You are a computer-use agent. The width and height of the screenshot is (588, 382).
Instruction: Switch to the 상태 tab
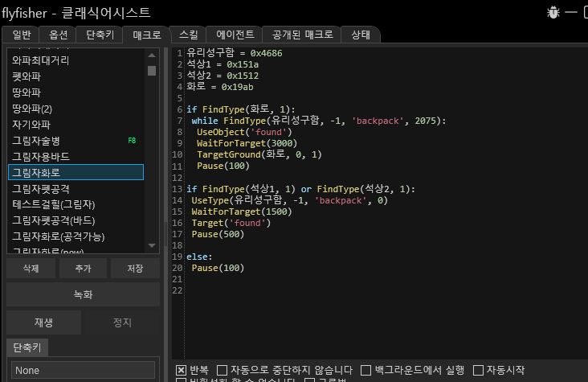[x=361, y=35]
